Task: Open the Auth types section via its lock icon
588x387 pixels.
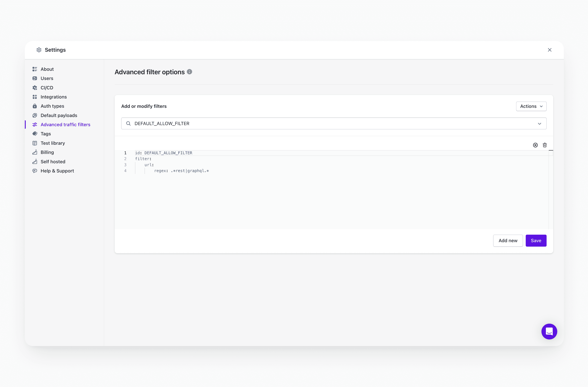Action: point(35,106)
